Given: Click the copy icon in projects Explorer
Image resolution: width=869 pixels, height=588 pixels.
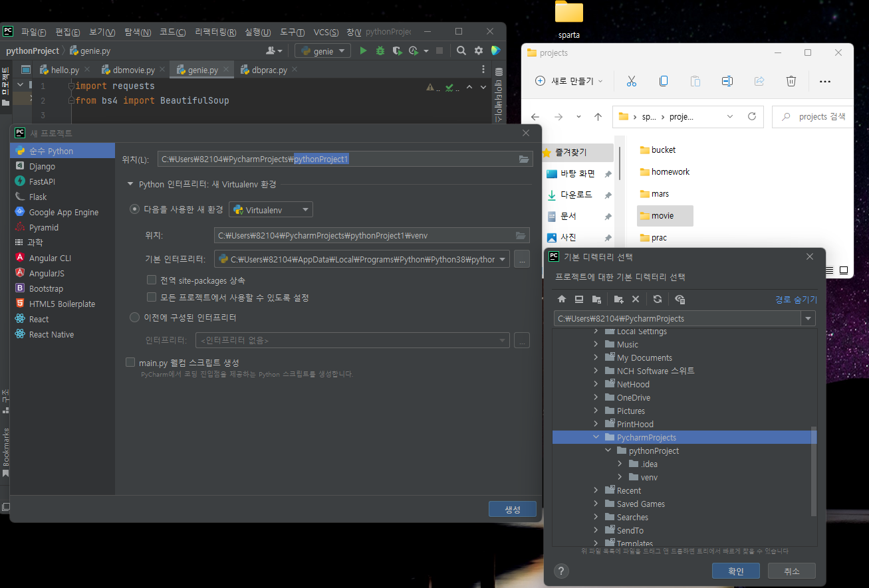Looking at the screenshot, I should (664, 81).
